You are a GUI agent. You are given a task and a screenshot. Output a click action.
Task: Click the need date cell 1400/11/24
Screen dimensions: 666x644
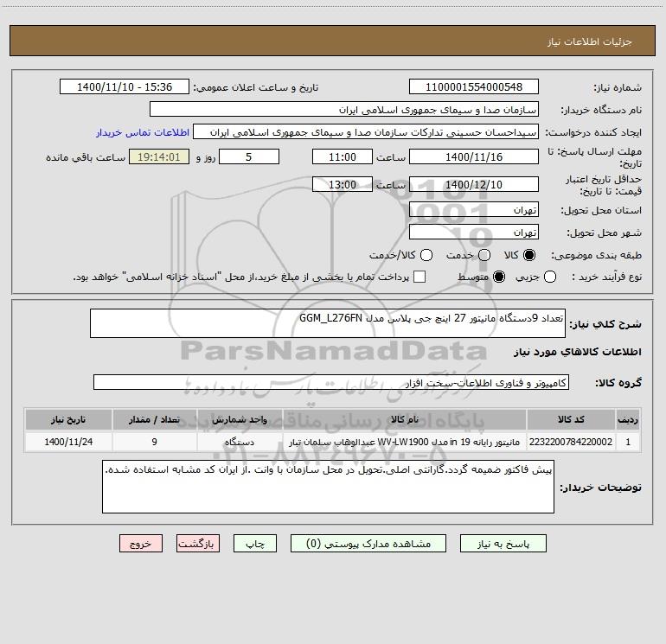pos(68,442)
